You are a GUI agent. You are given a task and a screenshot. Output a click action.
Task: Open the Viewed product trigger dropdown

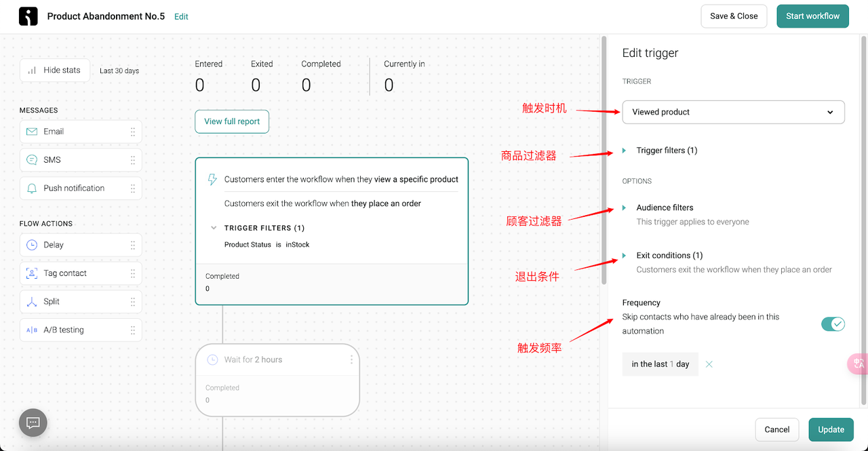[733, 112]
